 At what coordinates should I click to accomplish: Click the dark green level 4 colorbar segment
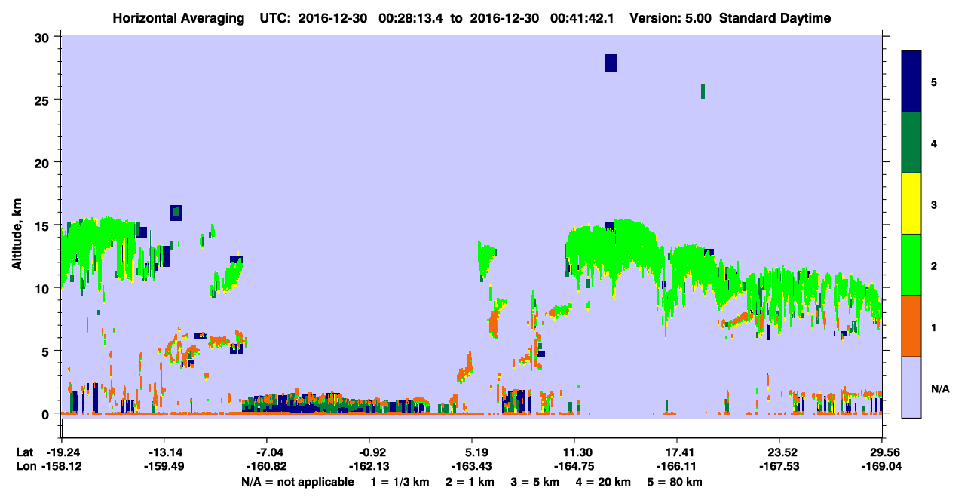tap(911, 143)
